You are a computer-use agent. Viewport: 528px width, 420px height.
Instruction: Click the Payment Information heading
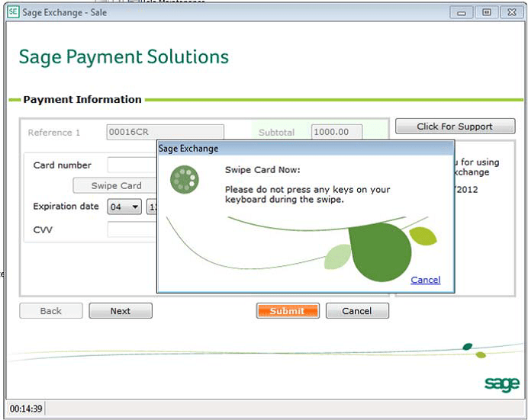82,100
